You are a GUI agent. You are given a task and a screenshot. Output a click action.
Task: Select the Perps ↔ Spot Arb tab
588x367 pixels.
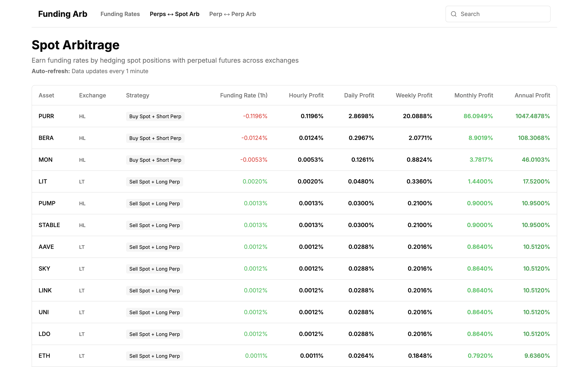coord(174,14)
